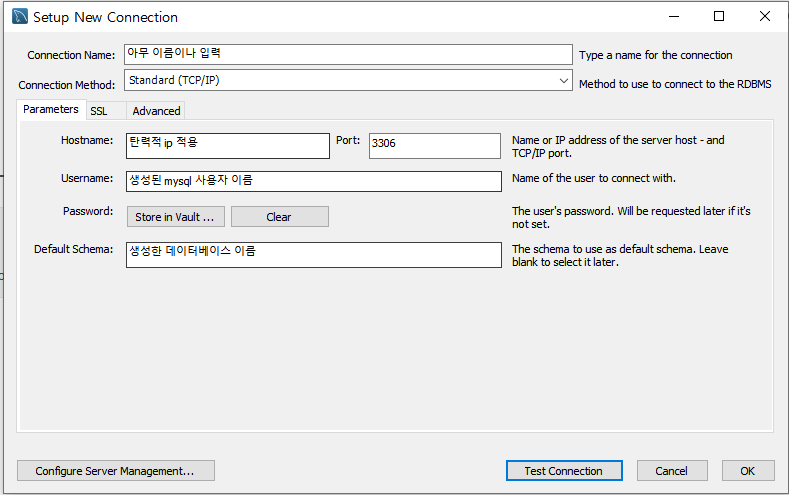Screen dimensions: 789x495
Task: Click the Port field showing 3306
Action: [435, 146]
